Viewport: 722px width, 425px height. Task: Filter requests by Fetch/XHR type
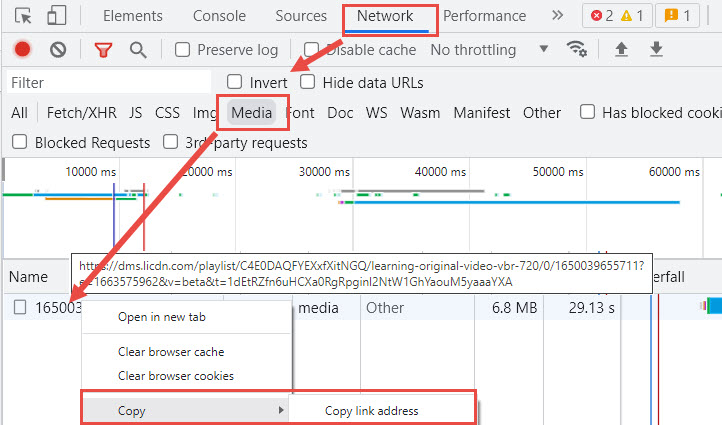(79, 113)
